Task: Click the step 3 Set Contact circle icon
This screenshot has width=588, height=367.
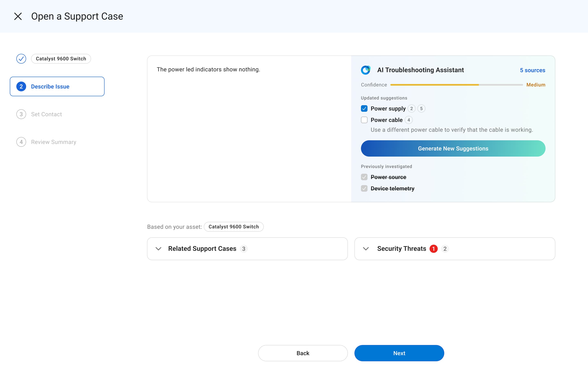Action: (x=21, y=114)
